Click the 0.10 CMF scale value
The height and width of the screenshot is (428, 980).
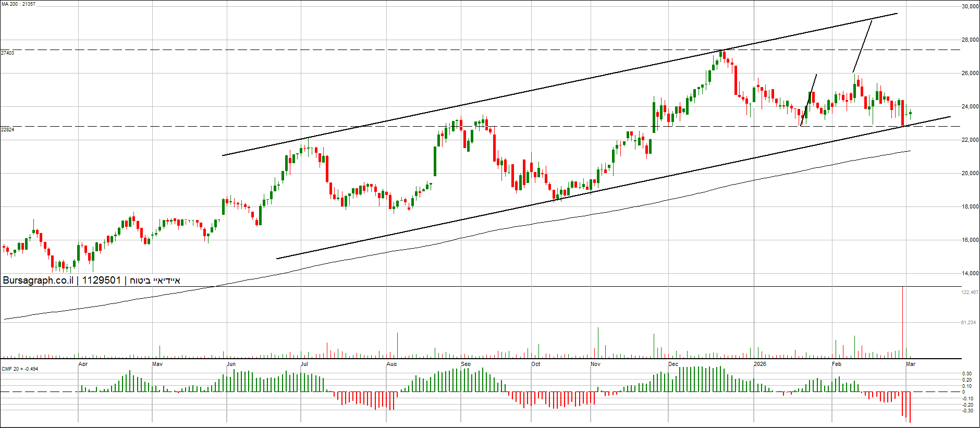coord(967,386)
